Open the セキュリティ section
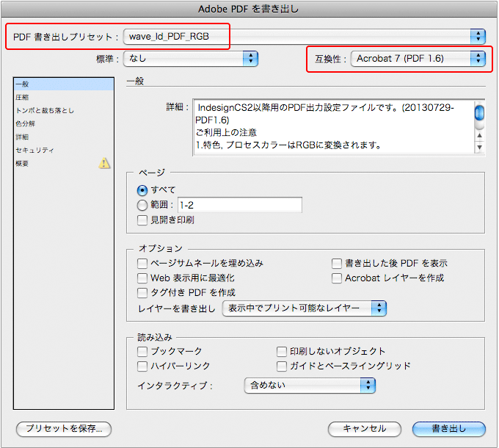499x448 pixels. point(34,150)
